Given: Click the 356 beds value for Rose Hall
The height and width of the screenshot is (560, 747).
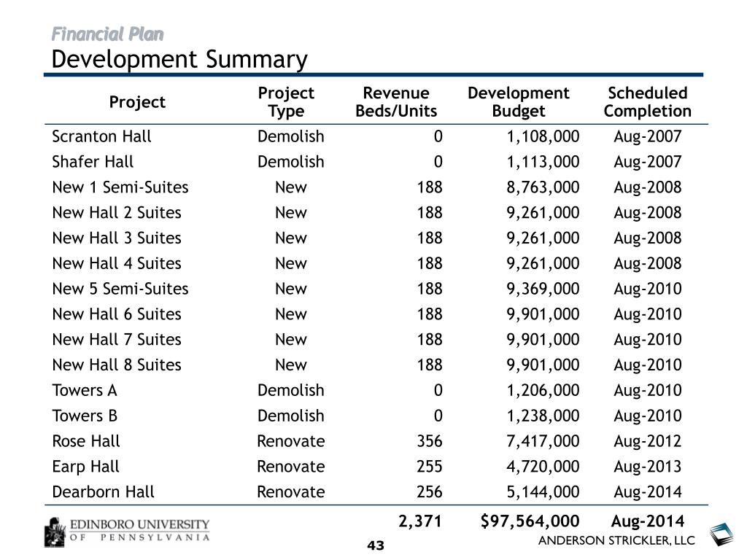Looking at the screenshot, I should (429, 441).
